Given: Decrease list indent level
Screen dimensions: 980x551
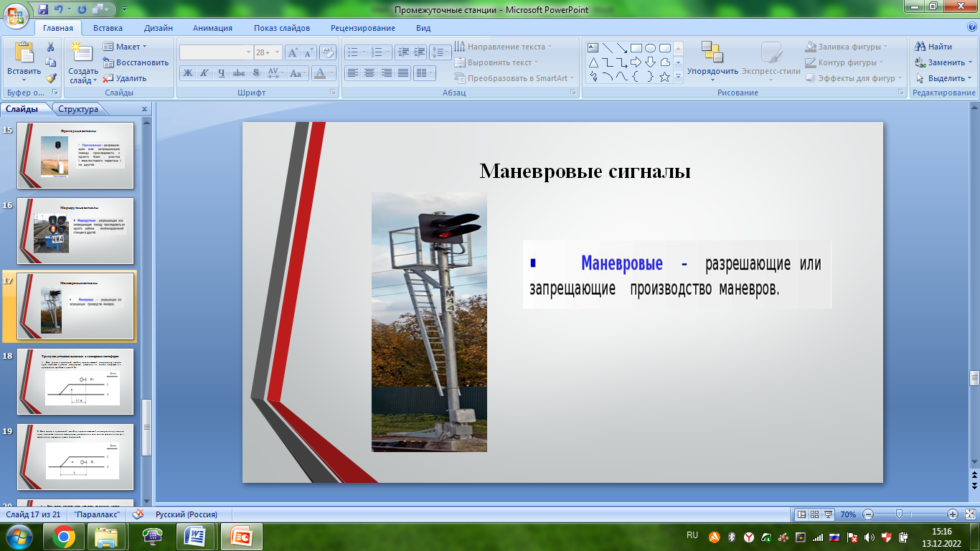Looking at the screenshot, I should point(402,52).
